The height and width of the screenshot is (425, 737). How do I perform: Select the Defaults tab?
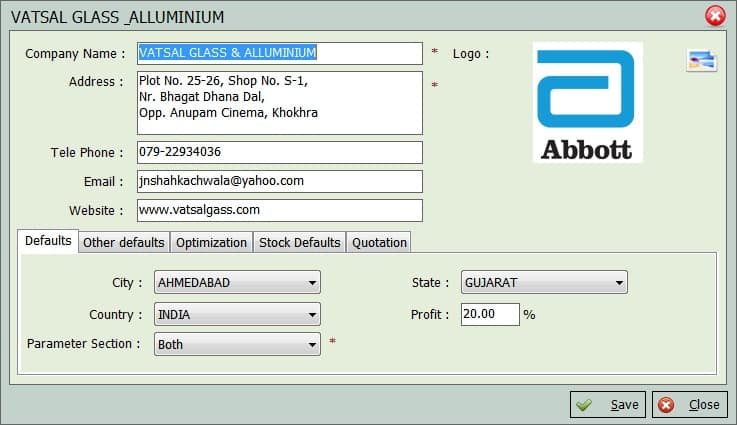click(x=48, y=241)
